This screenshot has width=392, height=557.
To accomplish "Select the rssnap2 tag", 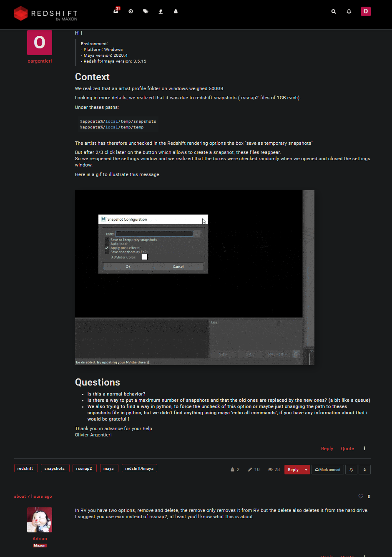I will (x=85, y=469).
